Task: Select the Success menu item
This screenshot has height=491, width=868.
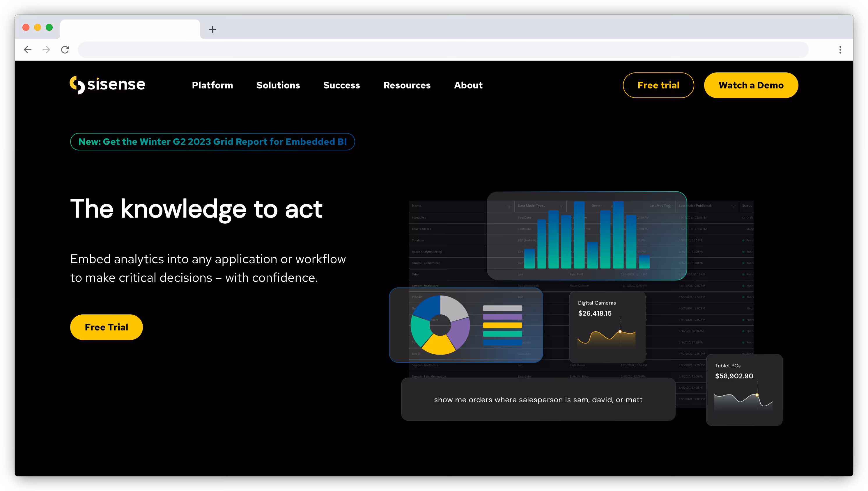Action: point(341,85)
